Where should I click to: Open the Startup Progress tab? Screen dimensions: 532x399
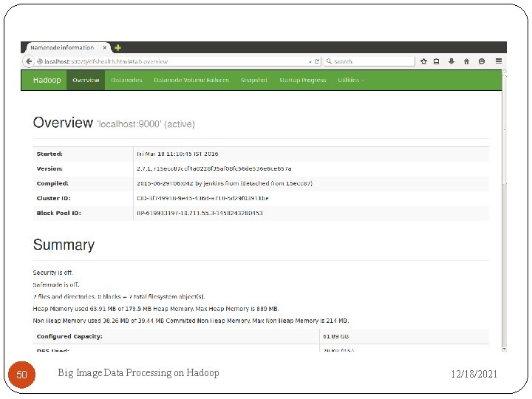(x=303, y=80)
